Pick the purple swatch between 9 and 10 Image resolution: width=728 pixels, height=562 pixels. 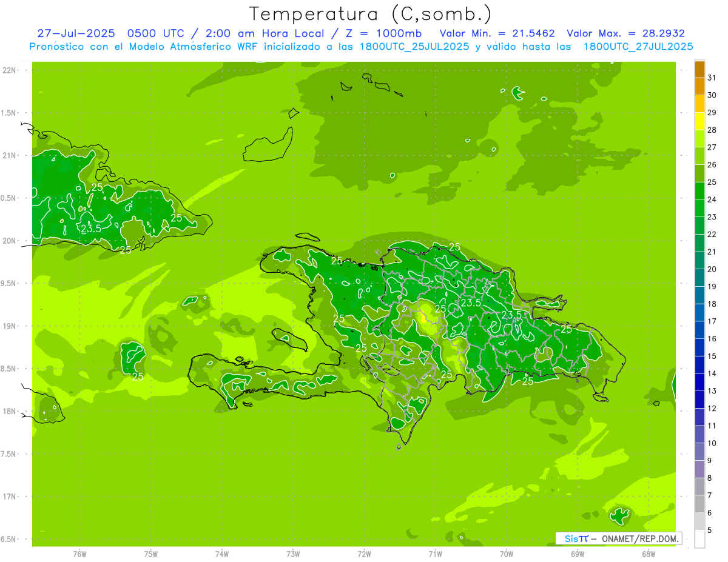[699, 452]
